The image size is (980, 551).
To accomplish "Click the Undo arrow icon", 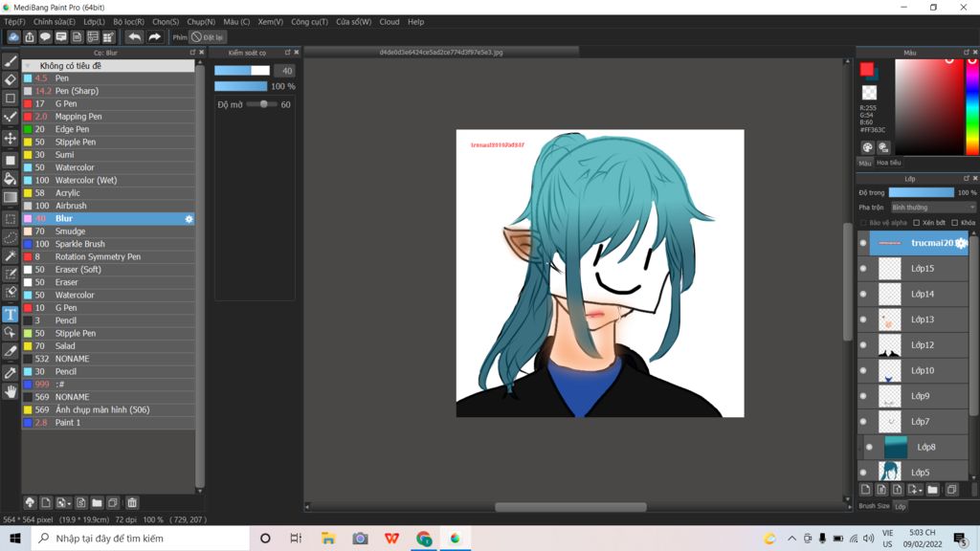I will pos(135,36).
